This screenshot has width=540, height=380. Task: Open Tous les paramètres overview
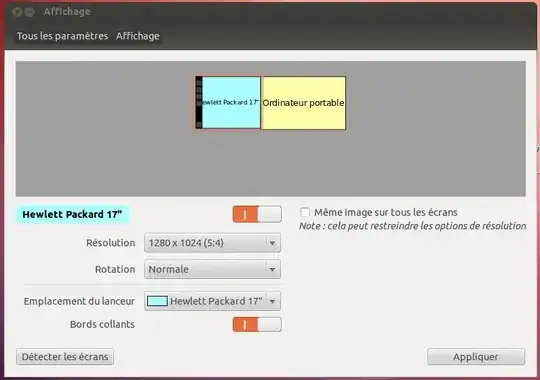62,36
